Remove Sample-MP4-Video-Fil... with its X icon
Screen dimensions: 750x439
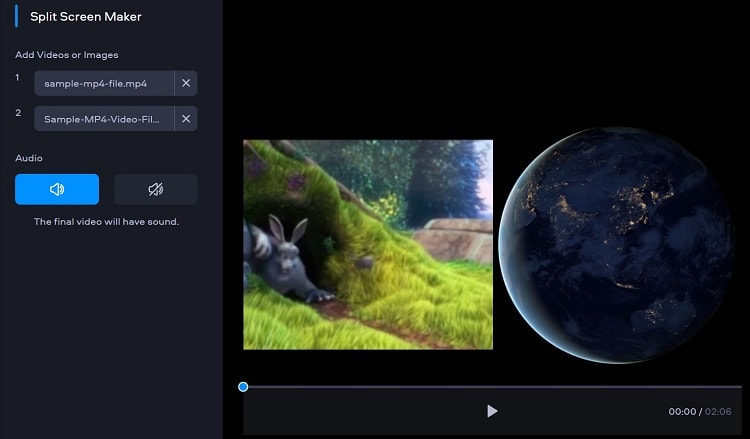[x=186, y=119]
